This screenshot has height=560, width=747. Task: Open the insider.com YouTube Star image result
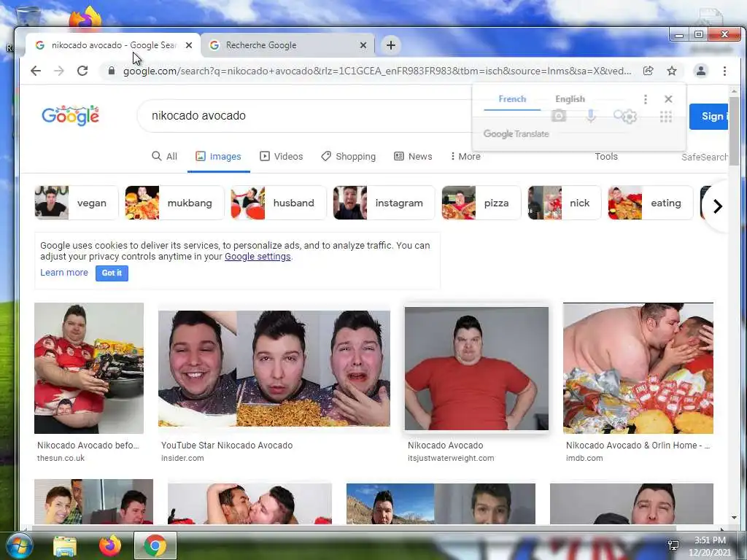(274, 368)
